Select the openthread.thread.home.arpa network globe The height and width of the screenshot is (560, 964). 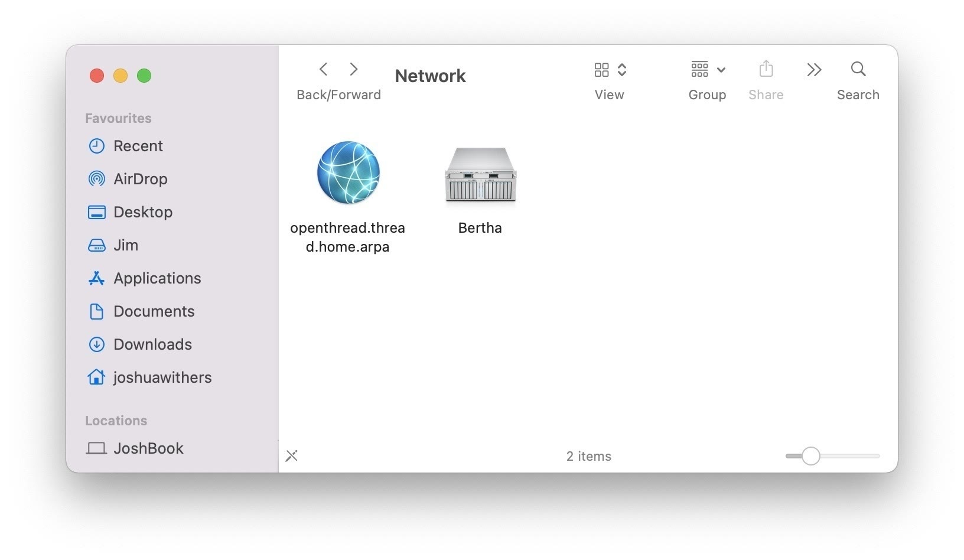pos(348,172)
